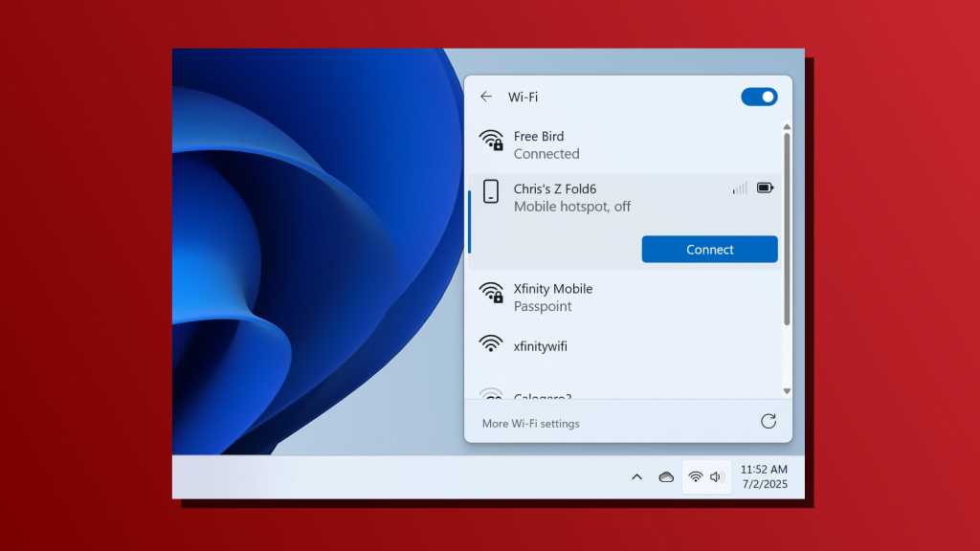This screenshot has height=551, width=980.
Task: Click the battery indicator on Chris's Z Fold6 hotspot
Action: pos(764,187)
